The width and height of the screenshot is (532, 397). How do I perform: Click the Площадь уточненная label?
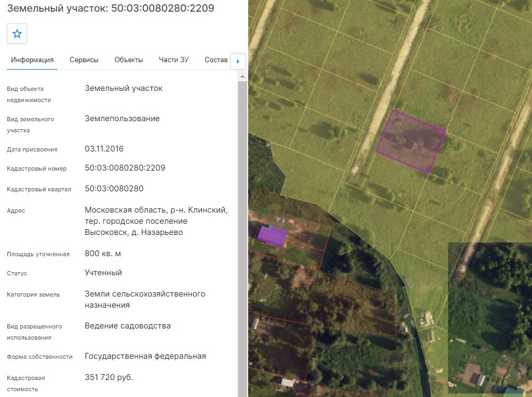pyautogui.click(x=38, y=255)
